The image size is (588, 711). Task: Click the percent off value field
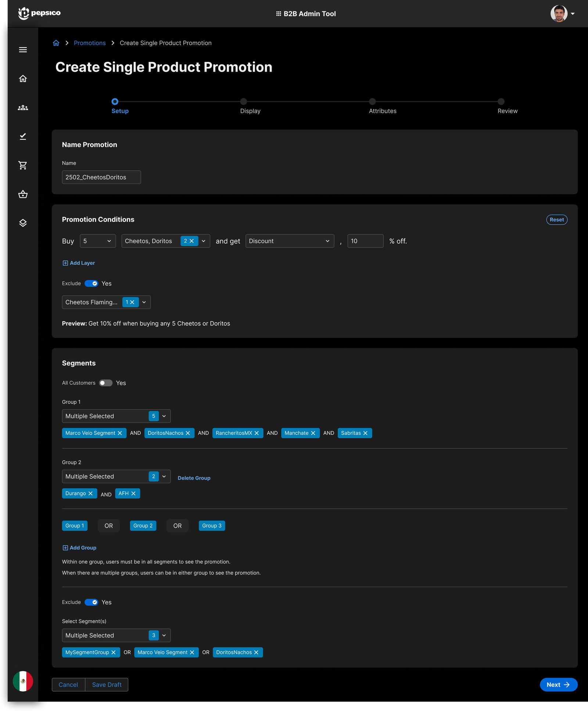[x=365, y=241]
